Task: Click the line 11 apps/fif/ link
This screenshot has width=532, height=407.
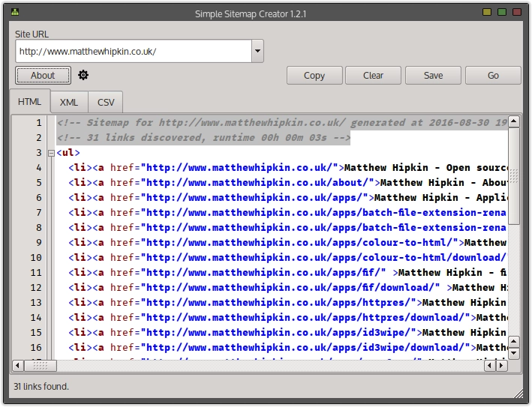Action: pos(263,273)
